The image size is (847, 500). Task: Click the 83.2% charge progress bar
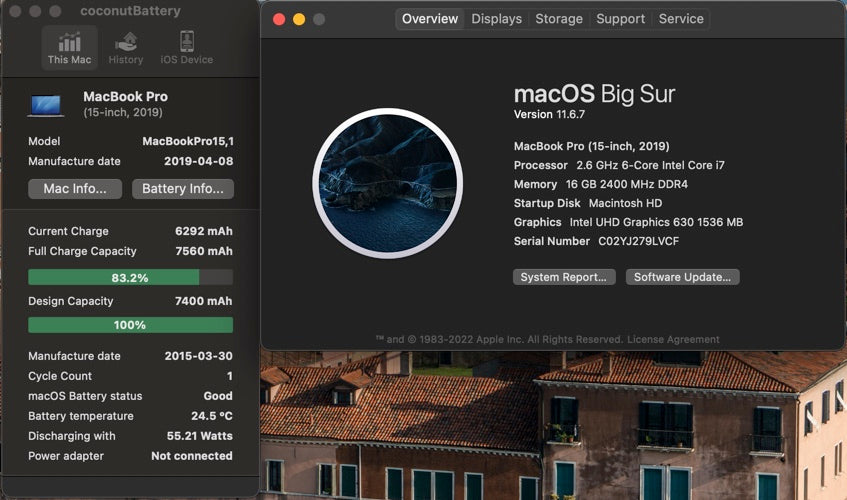pos(130,278)
